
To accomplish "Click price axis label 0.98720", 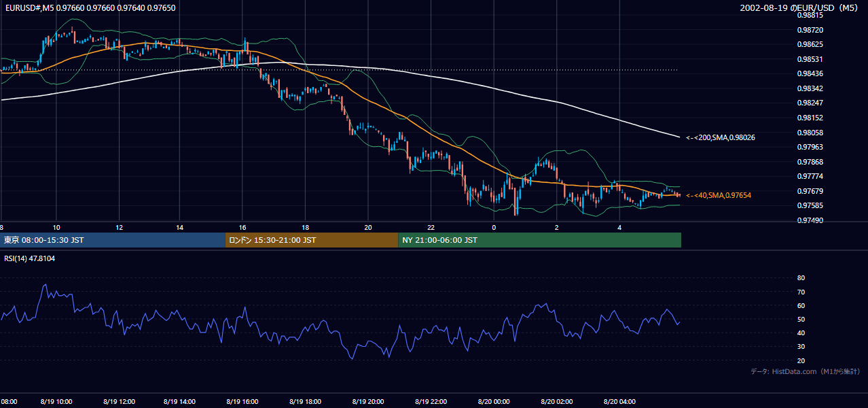I will click(x=810, y=30).
